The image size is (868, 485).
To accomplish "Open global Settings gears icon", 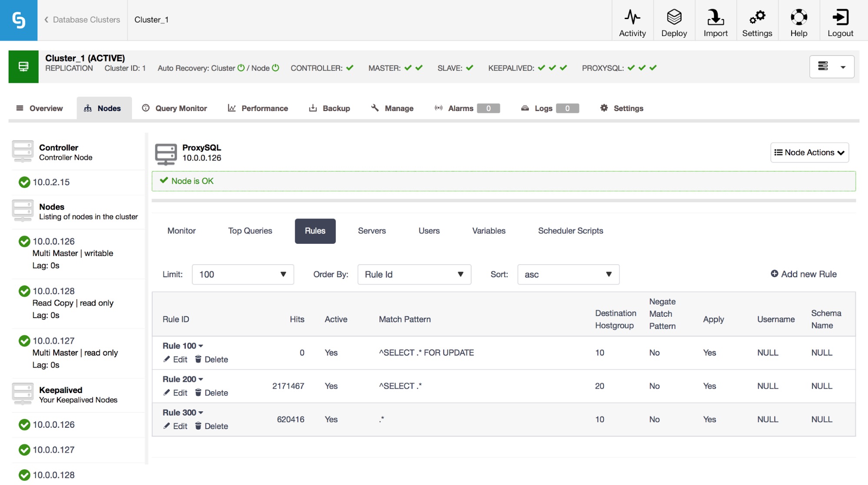I will point(757,23).
